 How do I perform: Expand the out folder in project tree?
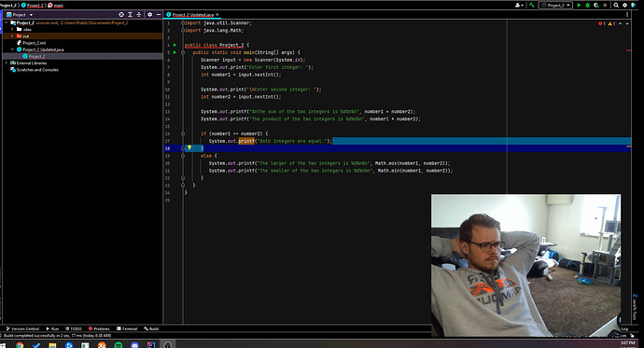point(12,36)
